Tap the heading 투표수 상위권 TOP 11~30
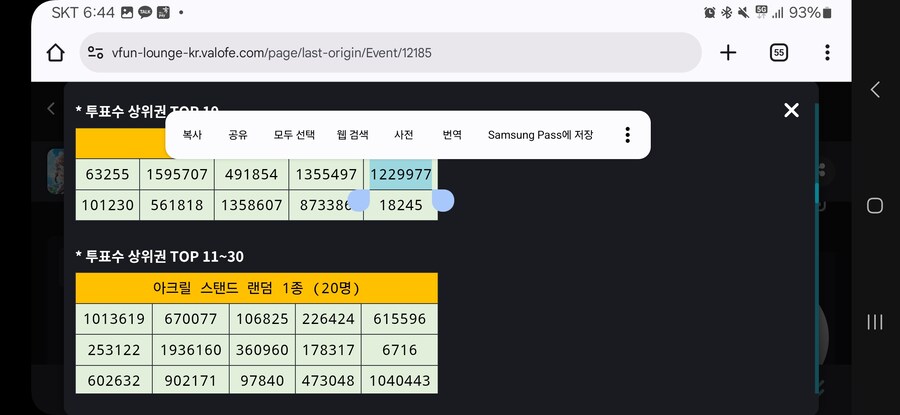The image size is (900, 415). tap(160, 257)
